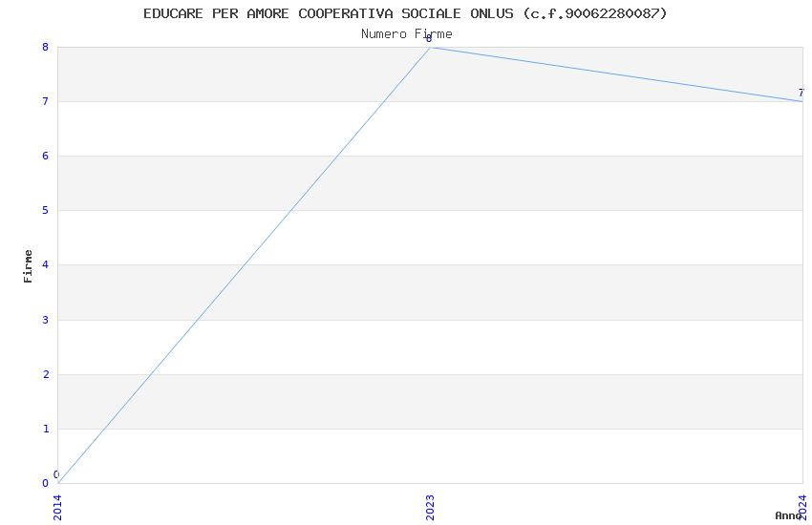Screen dimensions: 812x525
Task: Click y-axis tick value 5
Action: click(46, 210)
